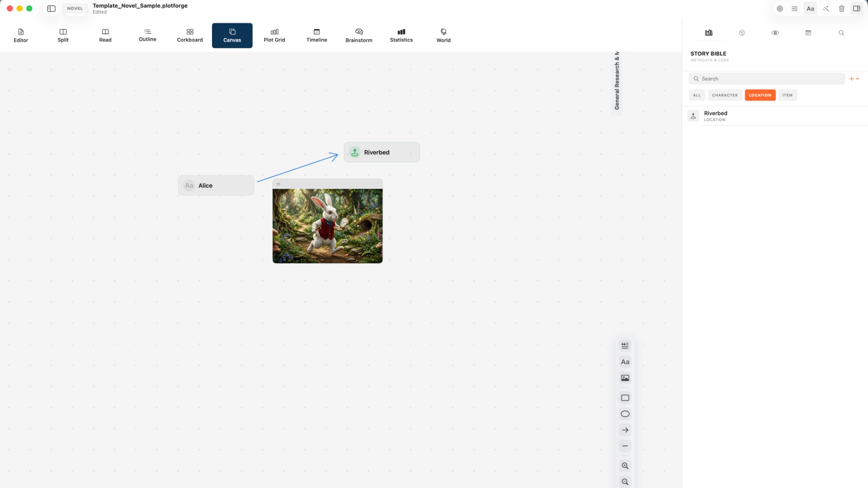
Task: Toggle the right inspector panel
Action: pyautogui.click(x=857, y=9)
